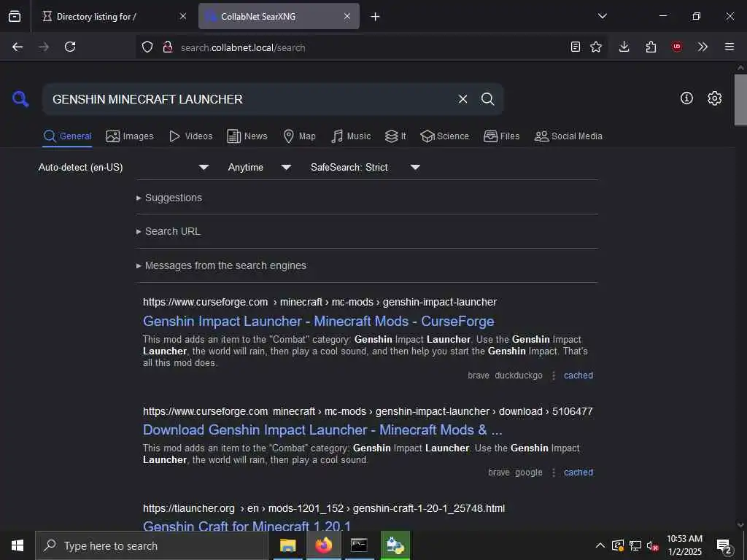Open more options dots beside brave google
The image size is (747, 560).
(x=553, y=472)
